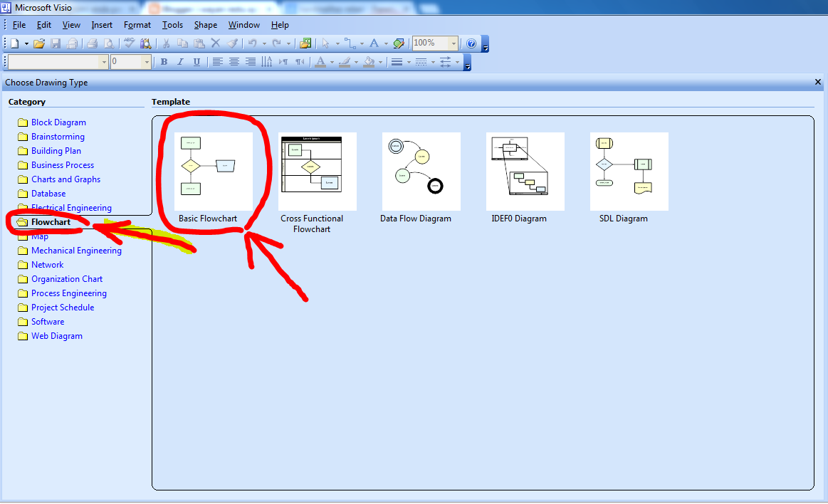The width and height of the screenshot is (828, 504).
Task: Click the Save floppy disk icon
Action: pos(56,44)
